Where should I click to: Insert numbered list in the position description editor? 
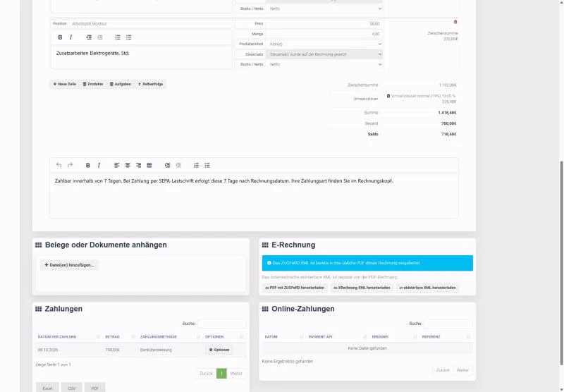click(118, 37)
